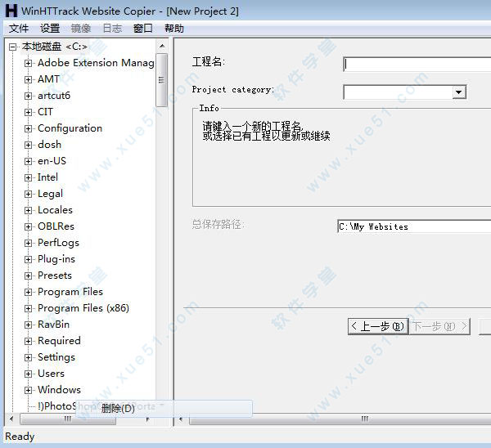Expand the Users folder node
491x448 pixels.
tap(28, 374)
